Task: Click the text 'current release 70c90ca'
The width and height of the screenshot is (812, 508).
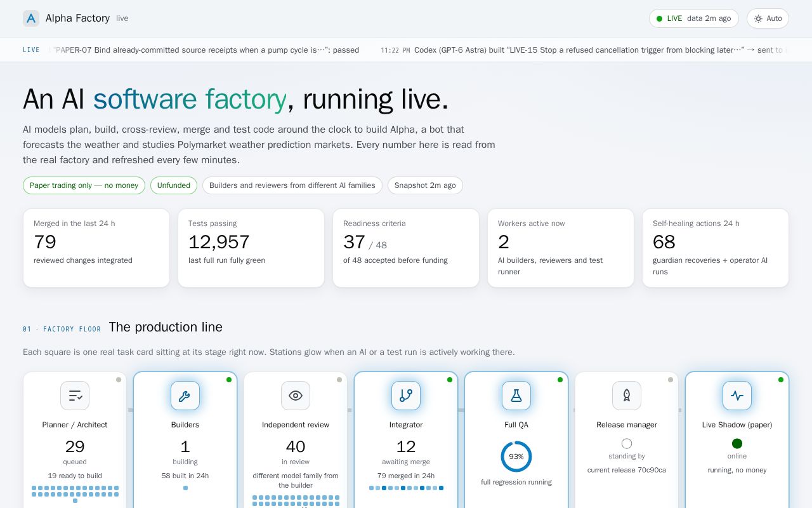Action: tap(627, 470)
